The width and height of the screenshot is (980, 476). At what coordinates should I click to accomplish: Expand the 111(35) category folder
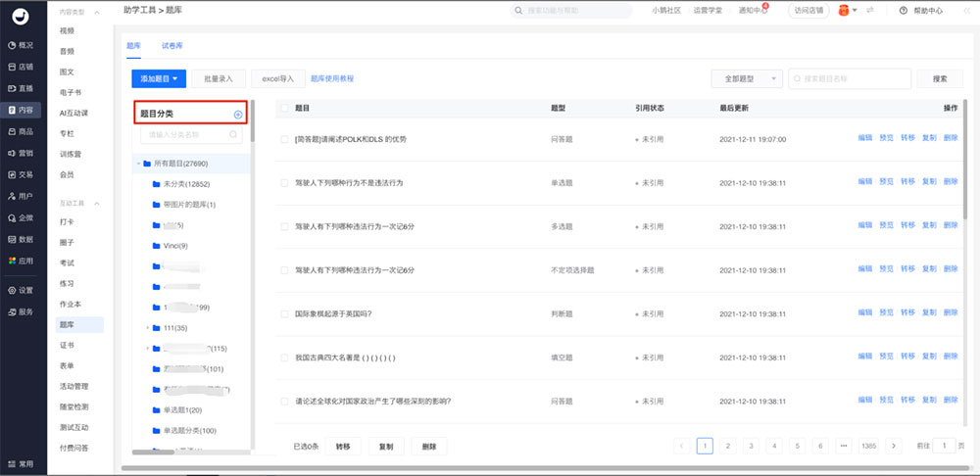148,327
